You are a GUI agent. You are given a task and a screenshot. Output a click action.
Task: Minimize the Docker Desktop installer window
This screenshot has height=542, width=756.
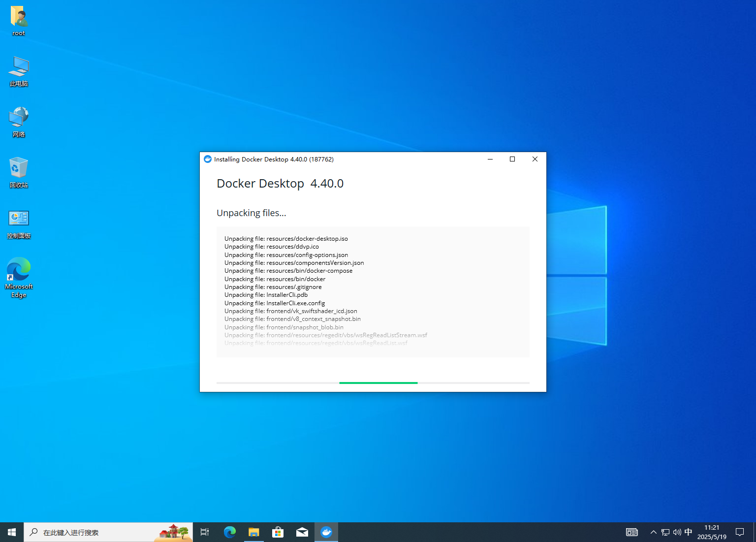[490, 159]
